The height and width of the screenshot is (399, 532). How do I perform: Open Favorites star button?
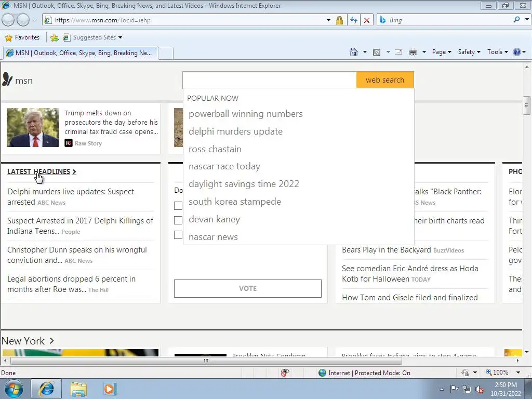pyautogui.click(x=22, y=37)
